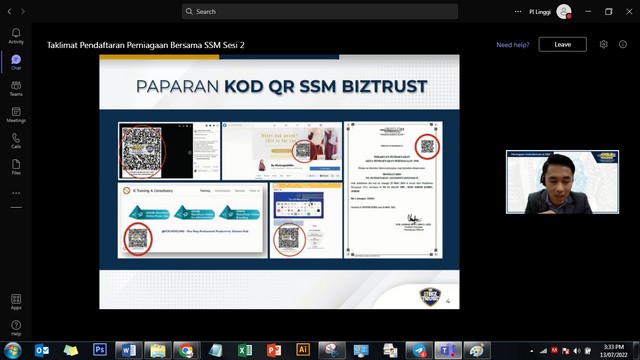Show hidden system tray icons arrow
This screenshot has height=360, width=640.
coord(531,351)
